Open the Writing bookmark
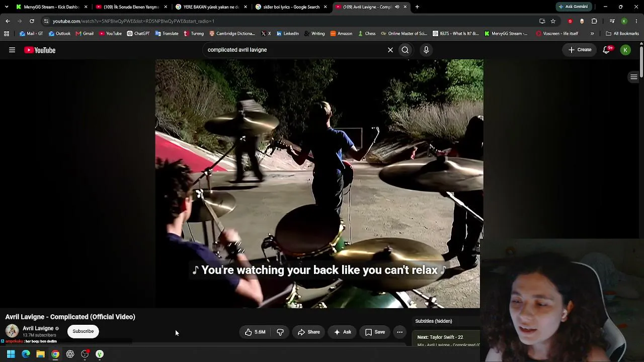The image size is (644, 362). click(x=314, y=34)
